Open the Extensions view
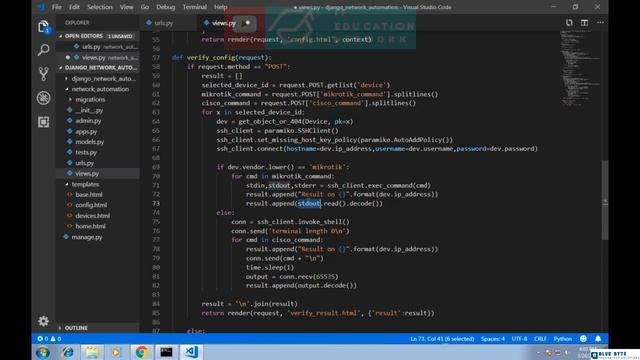640x360 pixels. [43, 122]
